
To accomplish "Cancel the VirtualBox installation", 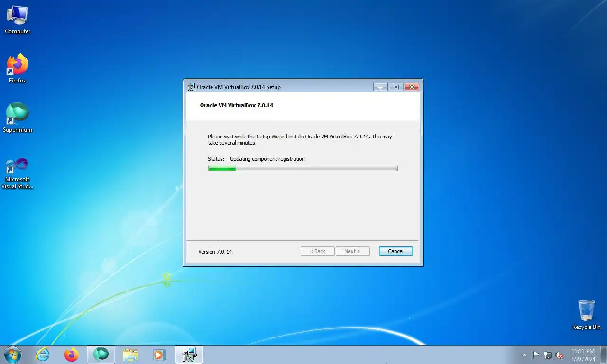I will pos(395,251).
